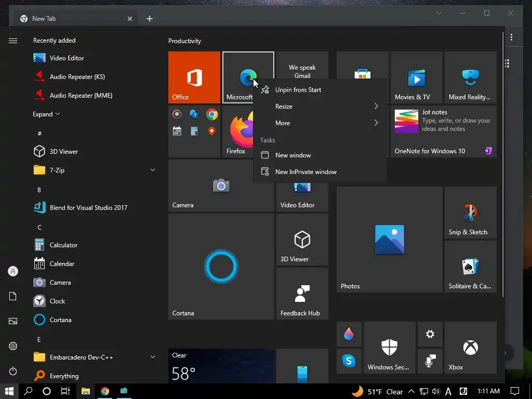
Task: Switch to Chrome on the taskbar
Action: [105, 391]
